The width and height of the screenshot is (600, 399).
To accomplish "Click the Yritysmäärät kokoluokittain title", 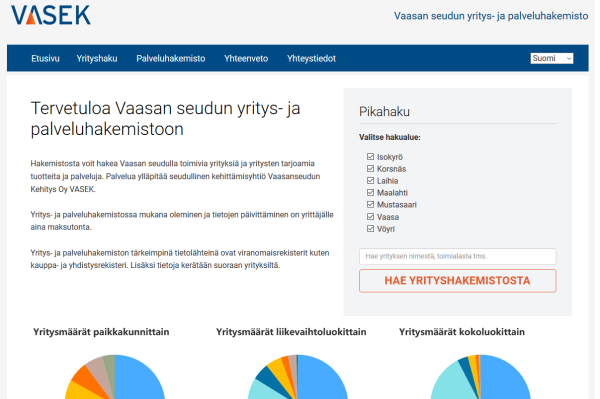I will [461, 332].
